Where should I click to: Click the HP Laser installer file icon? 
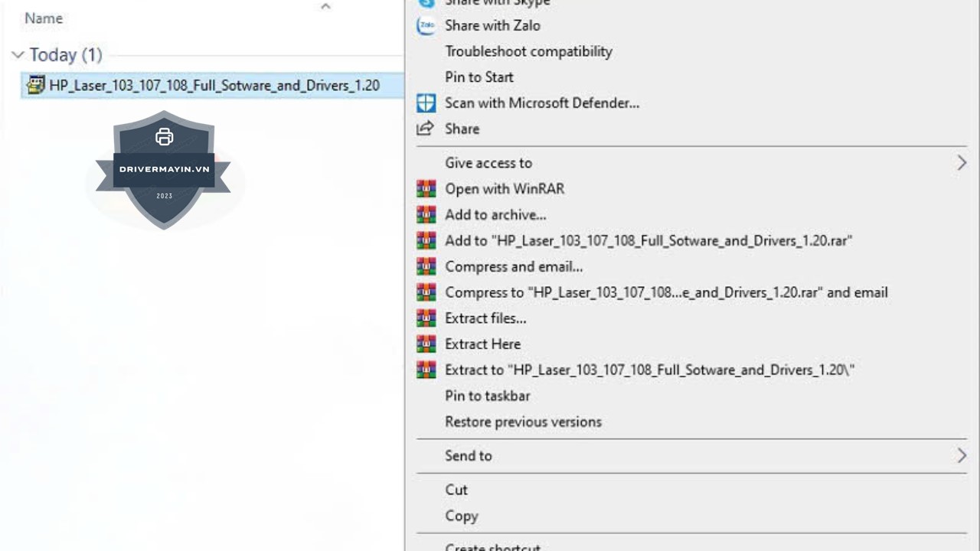point(35,85)
